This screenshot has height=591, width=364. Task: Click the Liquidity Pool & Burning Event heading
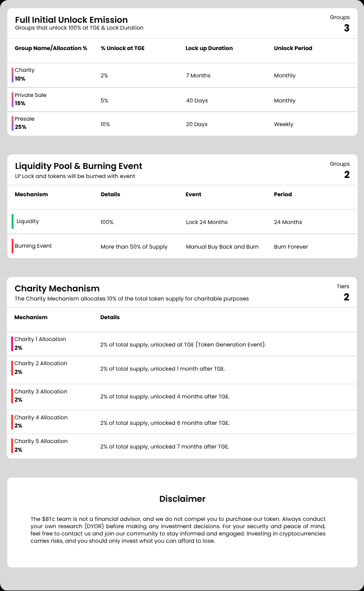(x=78, y=166)
